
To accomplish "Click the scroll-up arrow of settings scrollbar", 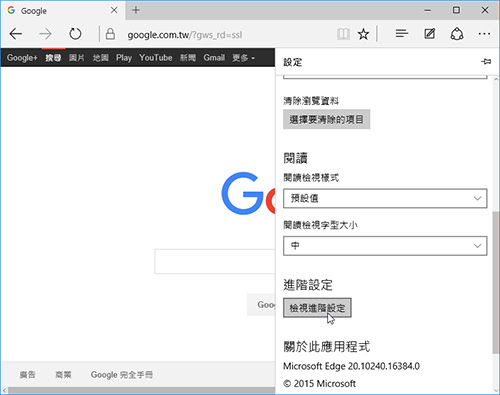I will 496,79.
